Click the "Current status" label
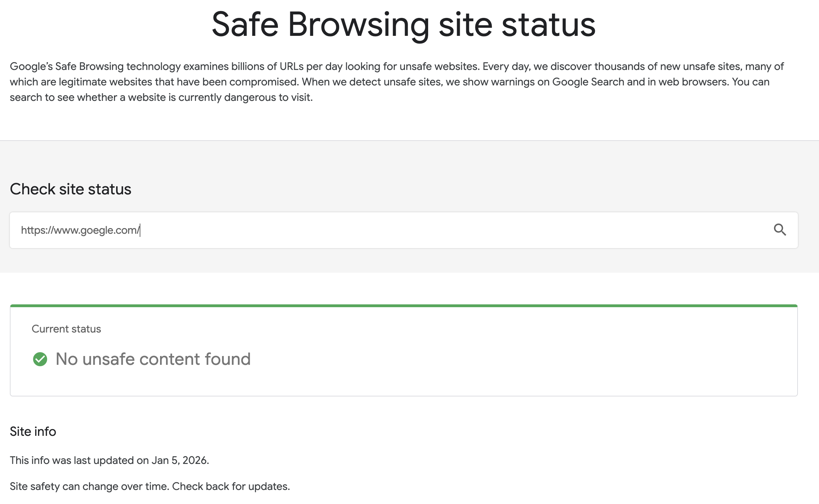 click(x=66, y=329)
